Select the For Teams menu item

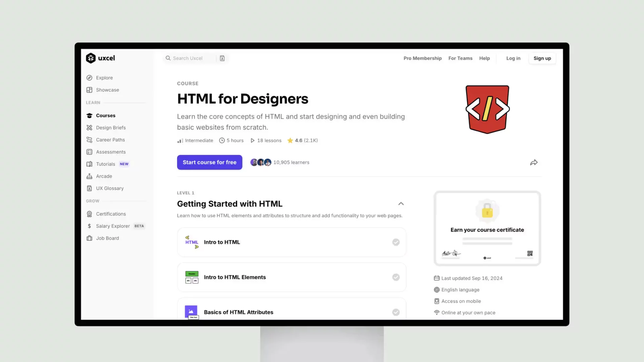point(460,58)
